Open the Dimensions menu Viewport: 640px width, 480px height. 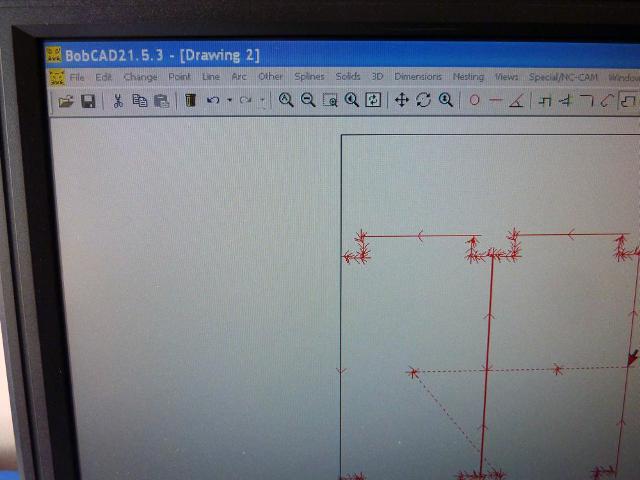point(418,76)
